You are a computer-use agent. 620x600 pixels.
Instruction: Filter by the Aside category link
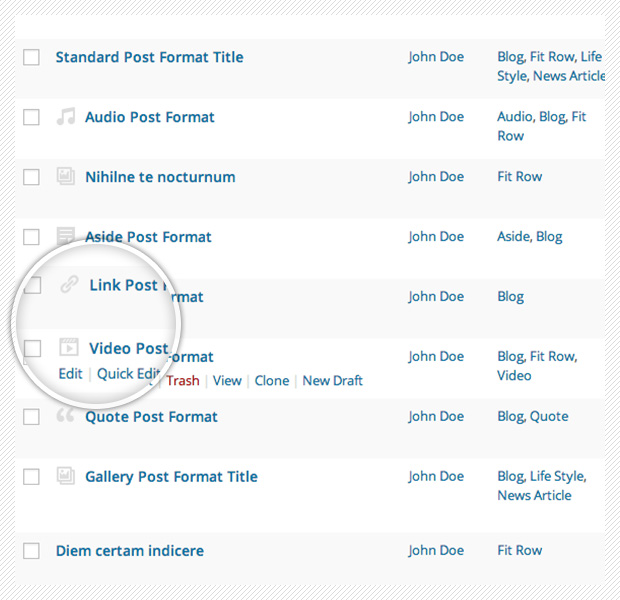[x=514, y=237]
